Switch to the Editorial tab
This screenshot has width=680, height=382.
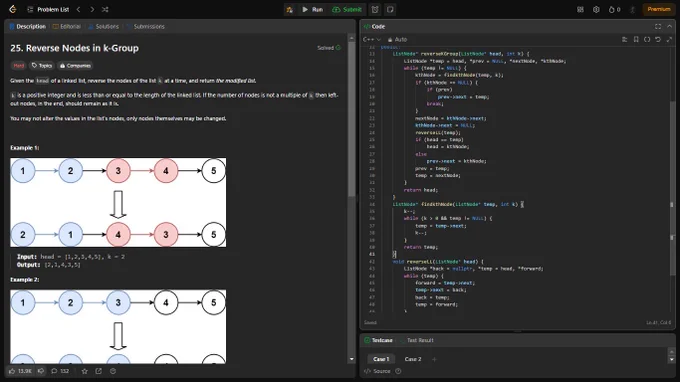tap(67, 26)
